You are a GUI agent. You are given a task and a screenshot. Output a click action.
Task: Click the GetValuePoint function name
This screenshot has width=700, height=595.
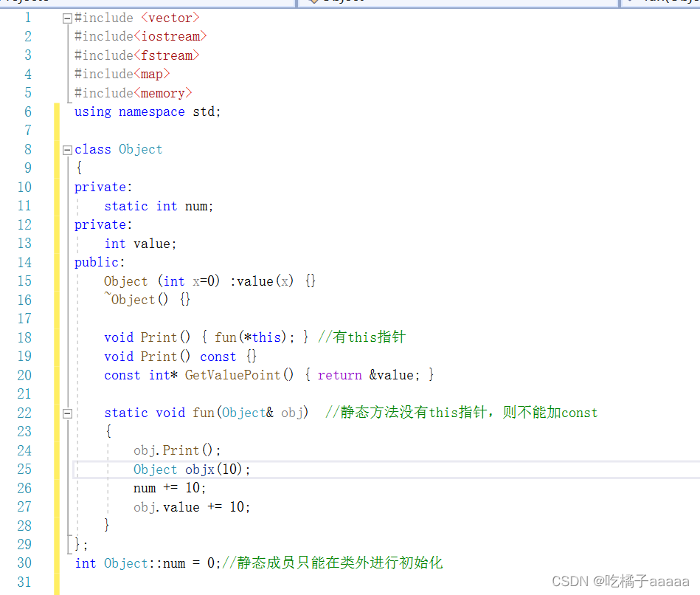[232, 375]
